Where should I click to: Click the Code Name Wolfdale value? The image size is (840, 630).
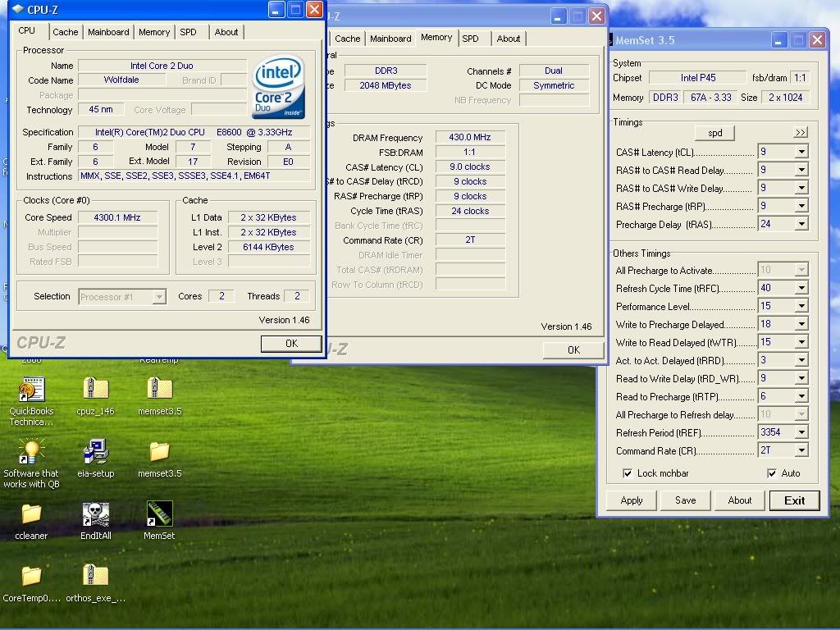121,80
